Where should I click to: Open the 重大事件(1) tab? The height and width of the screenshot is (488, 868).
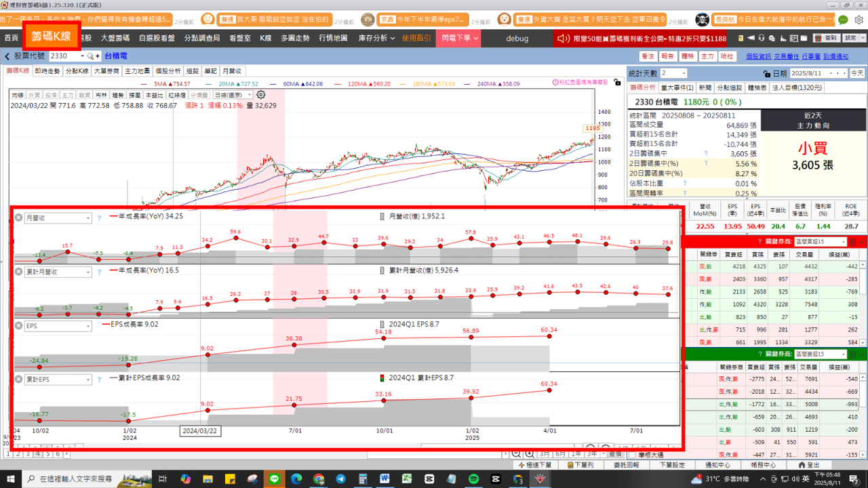click(677, 87)
